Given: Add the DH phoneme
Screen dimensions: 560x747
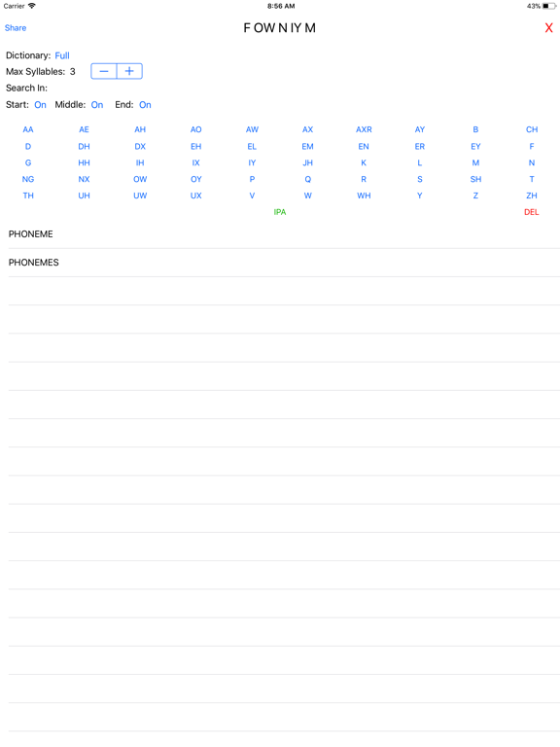Looking at the screenshot, I should point(84,146).
